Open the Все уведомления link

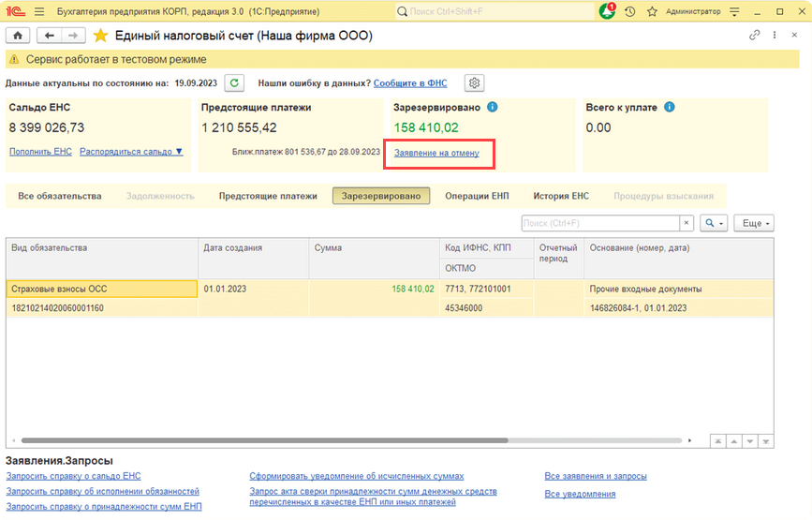tap(580, 494)
